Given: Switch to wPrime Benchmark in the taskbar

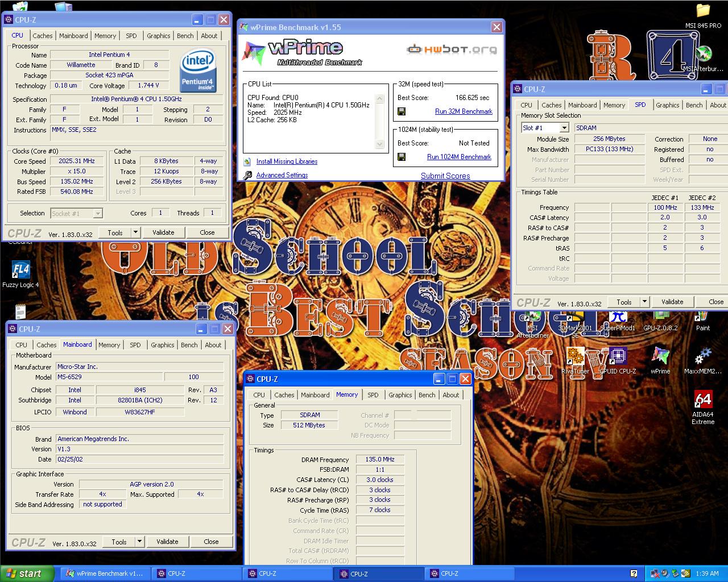Looking at the screenshot, I should tap(105, 573).
